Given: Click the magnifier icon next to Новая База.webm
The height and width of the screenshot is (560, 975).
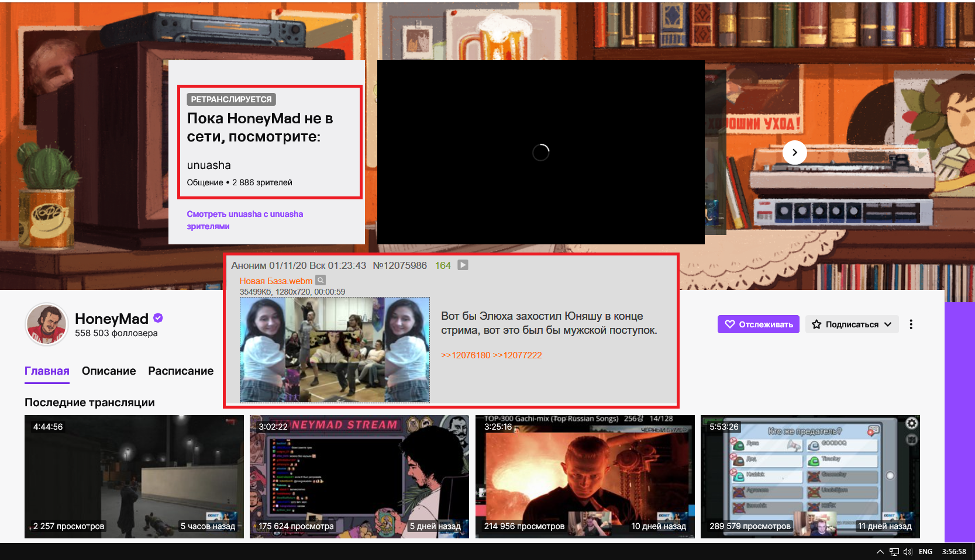Looking at the screenshot, I should point(321,280).
